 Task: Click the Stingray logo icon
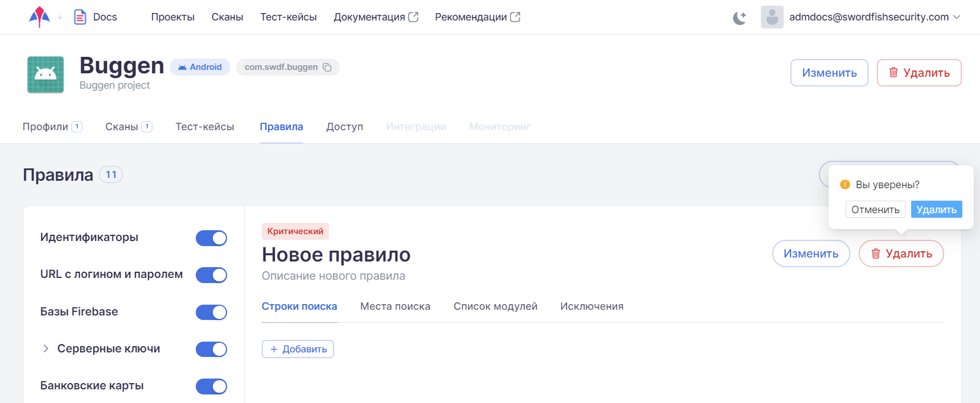(x=39, y=17)
